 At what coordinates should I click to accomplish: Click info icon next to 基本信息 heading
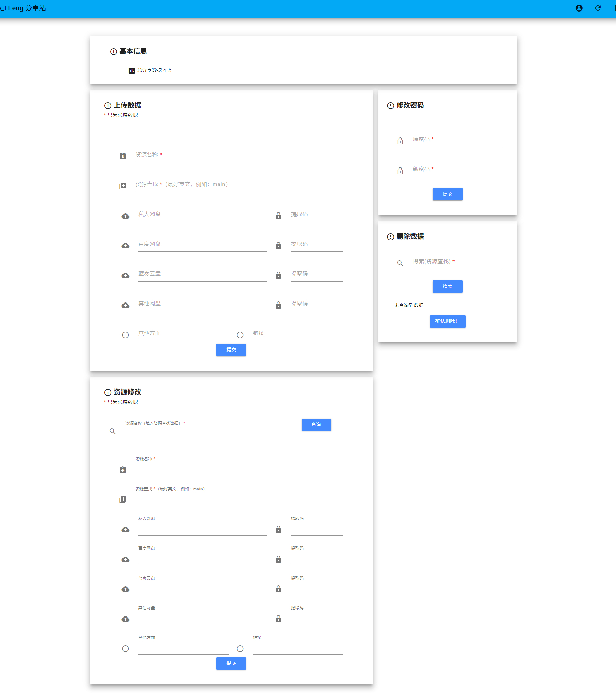[x=114, y=52]
